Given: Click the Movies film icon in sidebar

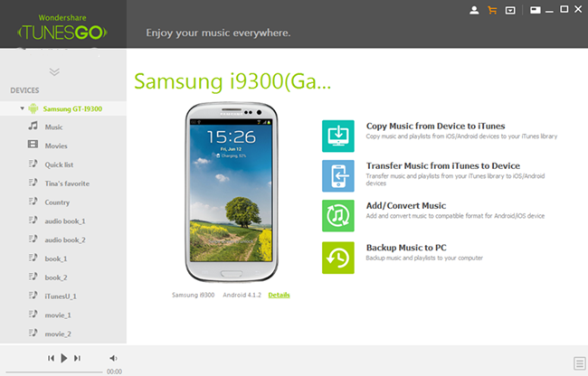Looking at the screenshot, I should click(33, 145).
